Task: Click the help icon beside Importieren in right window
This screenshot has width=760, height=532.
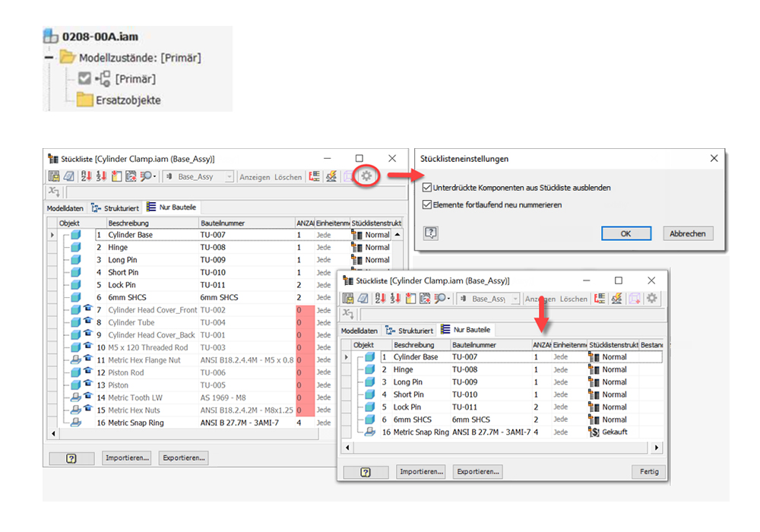Action: point(365,472)
